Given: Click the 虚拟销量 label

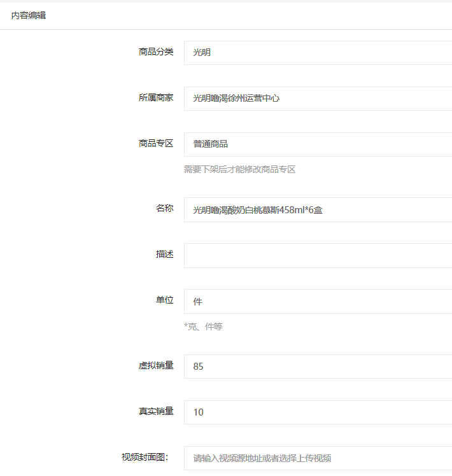Looking at the screenshot, I should pos(156,365).
